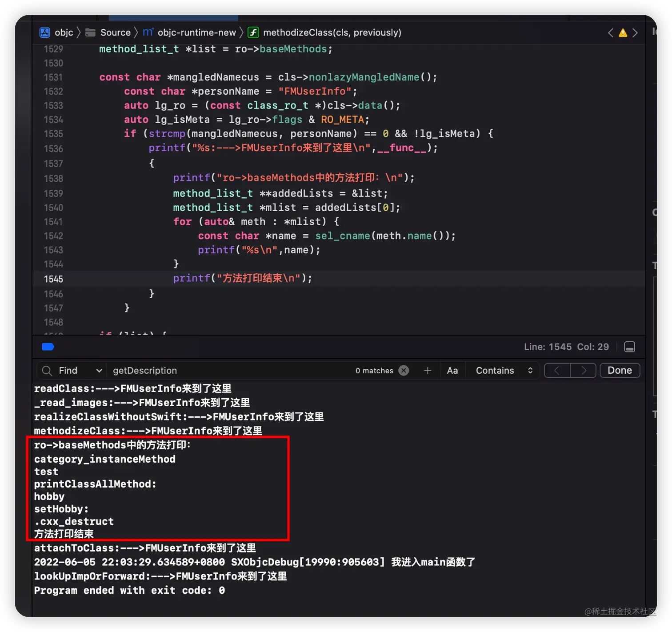Click the "FMUserInfo" string literal on line 1532
This screenshot has width=672, height=632.
pos(315,91)
